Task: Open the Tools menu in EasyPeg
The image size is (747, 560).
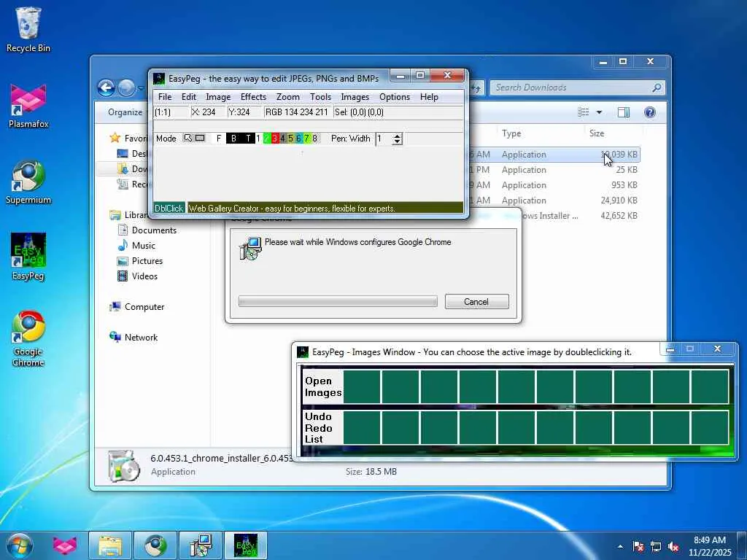Action: coord(321,97)
